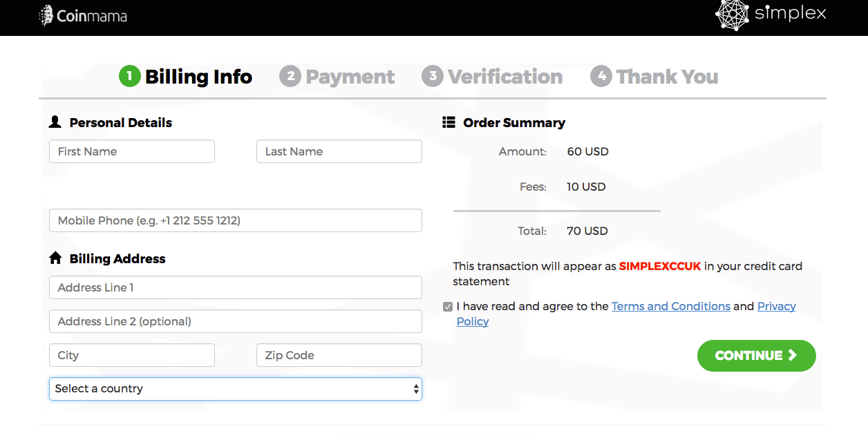Switch to the Verification step tab
The height and width of the screenshot is (438, 868).
pos(504,76)
